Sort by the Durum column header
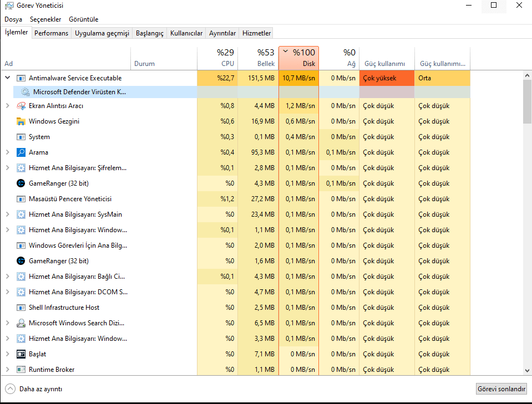 click(164, 58)
